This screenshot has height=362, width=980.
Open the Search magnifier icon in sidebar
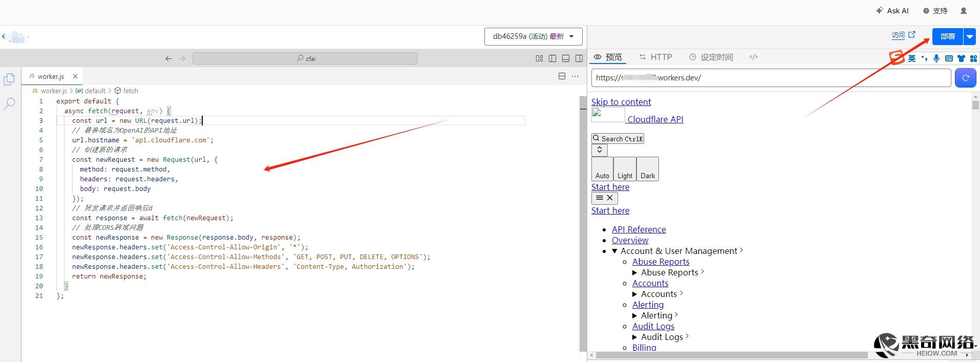(9, 104)
